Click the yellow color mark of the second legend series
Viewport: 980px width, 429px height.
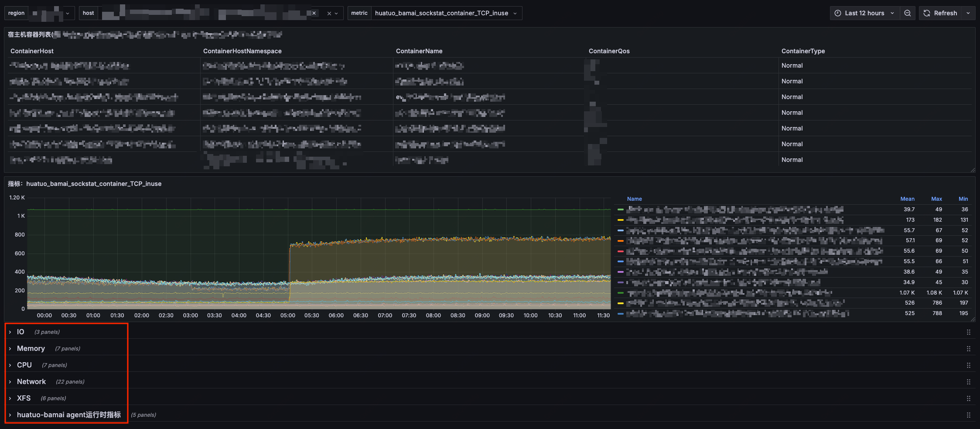[x=620, y=220]
